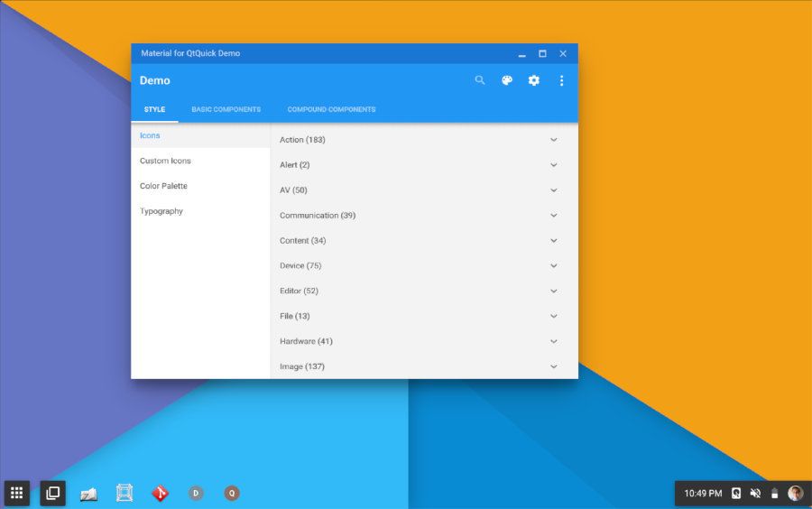
Task: Select Icons in the sidebar
Action: tap(201, 135)
